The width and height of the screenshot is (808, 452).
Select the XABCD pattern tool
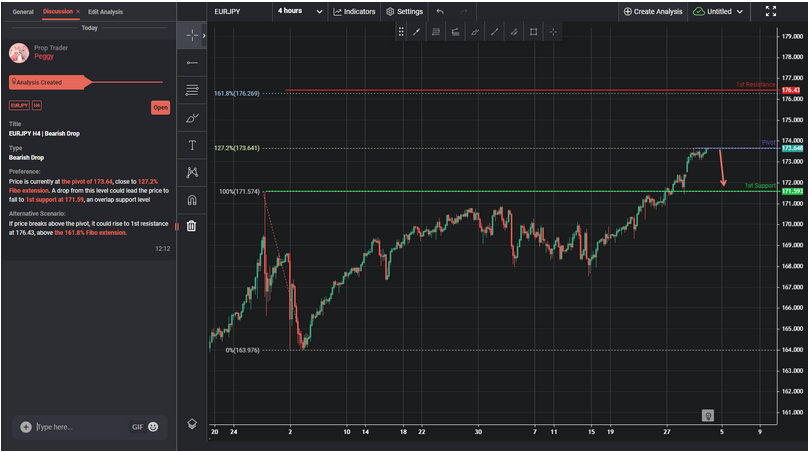pos(192,172)
